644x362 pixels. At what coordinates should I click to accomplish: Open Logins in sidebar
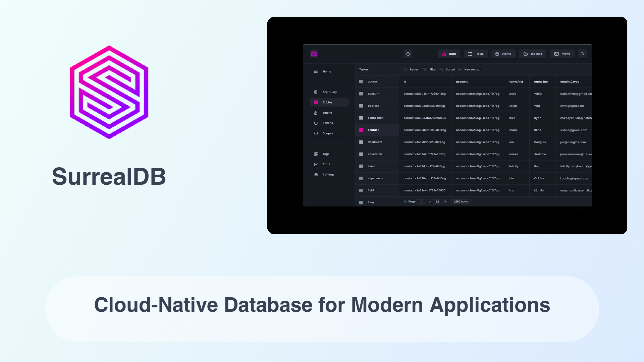[329, 113]
